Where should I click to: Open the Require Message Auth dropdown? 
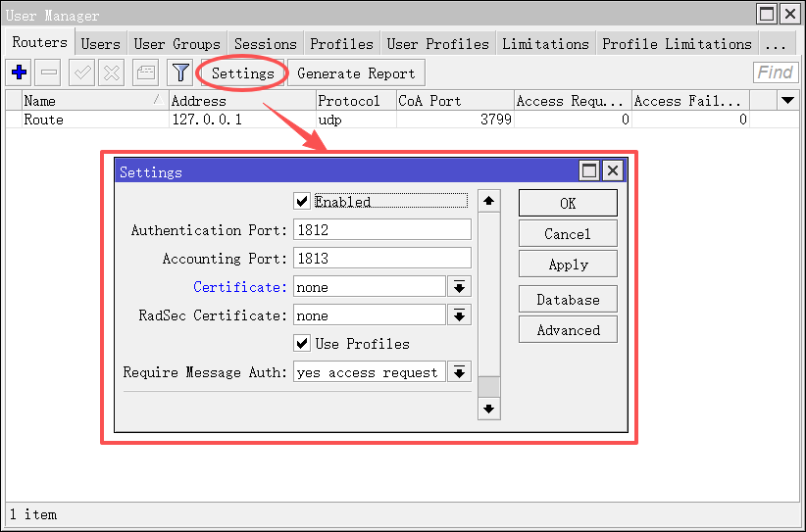(x=459, y=372)
